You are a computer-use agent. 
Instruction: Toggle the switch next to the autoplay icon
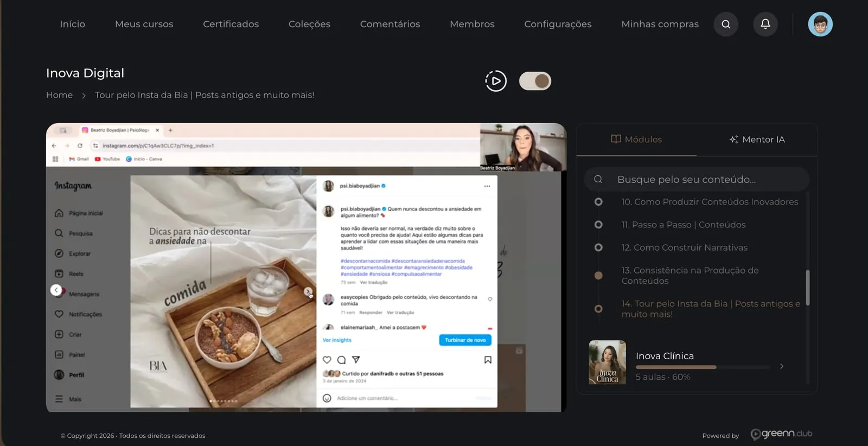(535, 81)
